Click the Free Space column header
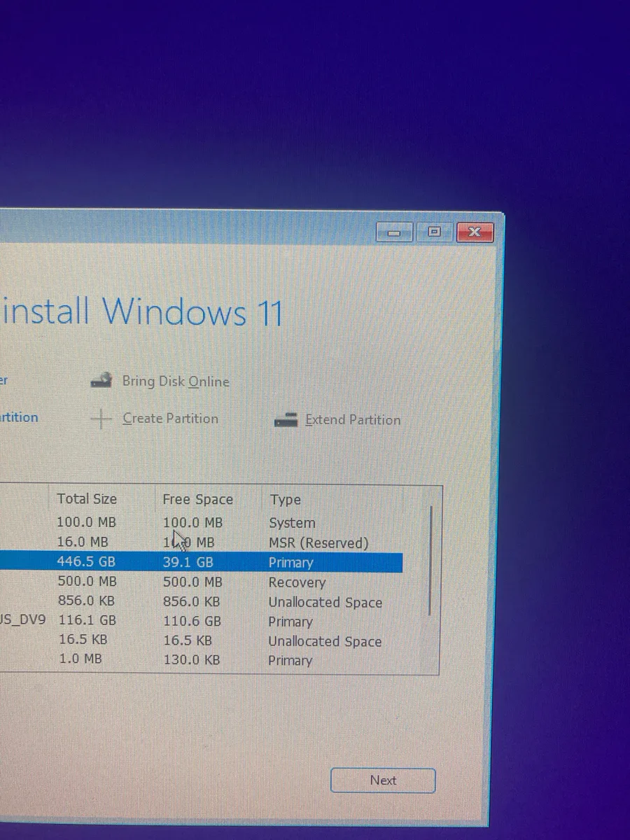 point(197,499)
